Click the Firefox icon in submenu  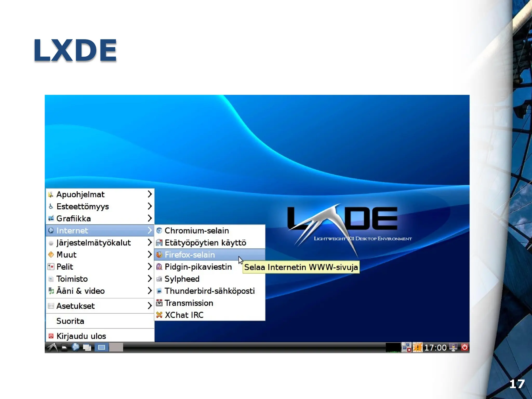[x=159, y=255]
